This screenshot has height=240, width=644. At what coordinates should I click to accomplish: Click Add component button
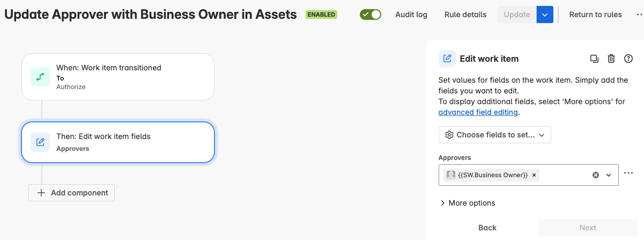pyautogui.click(x=72, y=193)
